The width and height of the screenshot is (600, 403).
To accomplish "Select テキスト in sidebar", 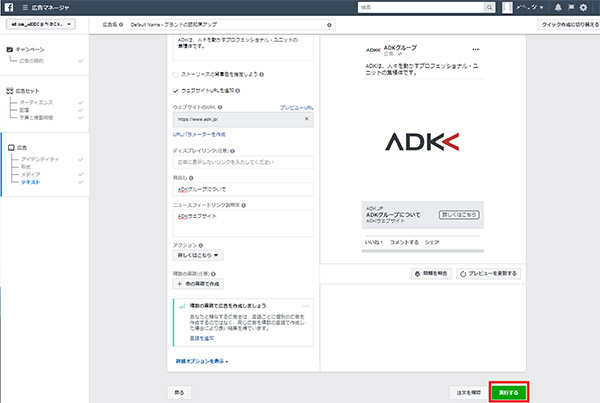I will (30, 182).
